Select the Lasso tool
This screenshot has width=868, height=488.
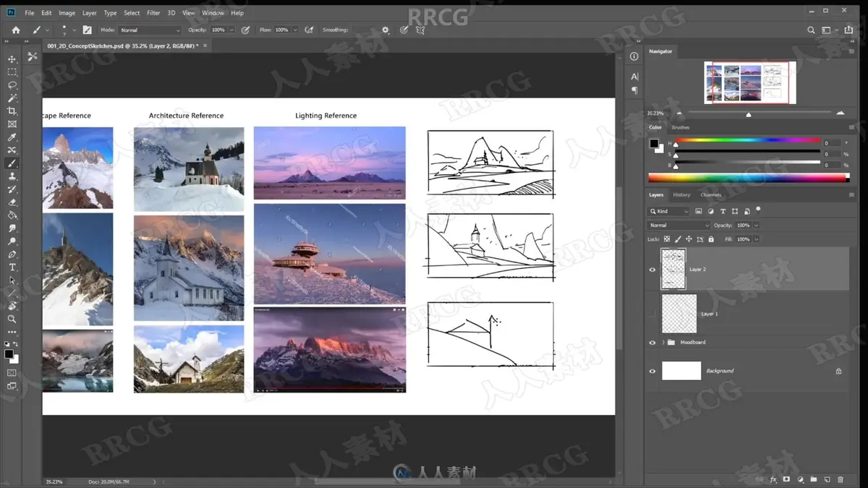coord(12,85)
